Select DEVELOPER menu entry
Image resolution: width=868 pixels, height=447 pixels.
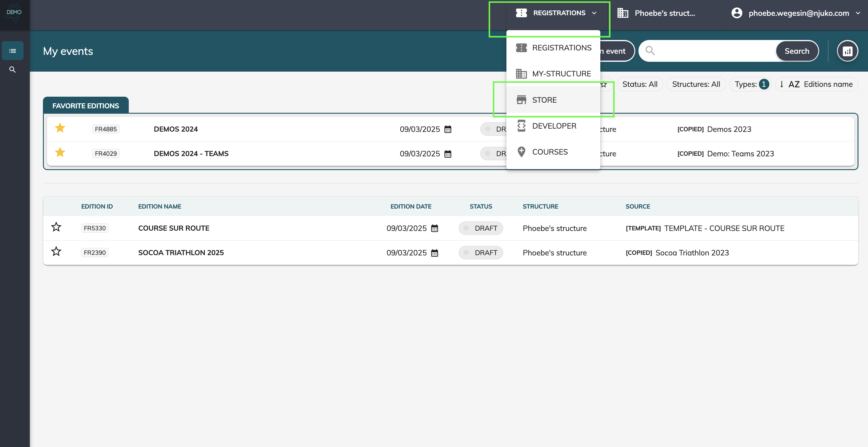click(x=553, y=126)
